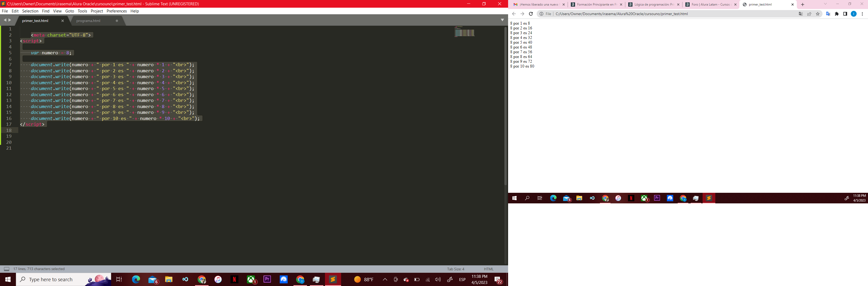Image resolution: width=868 pixels, height=286 pixels.
Task: Reload the Chrome page
Action: 531,14
